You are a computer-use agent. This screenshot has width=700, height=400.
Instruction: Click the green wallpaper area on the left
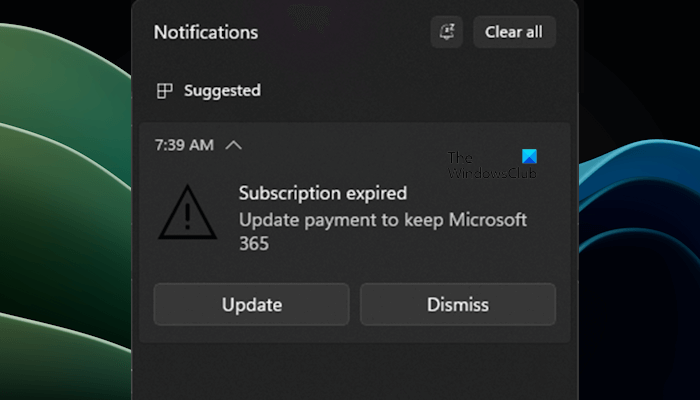[x=60, y=200]
